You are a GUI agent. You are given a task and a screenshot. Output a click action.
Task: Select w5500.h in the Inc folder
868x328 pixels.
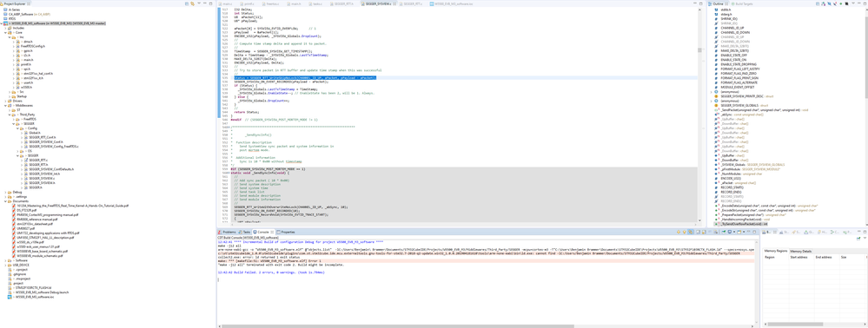coord(27,87)
